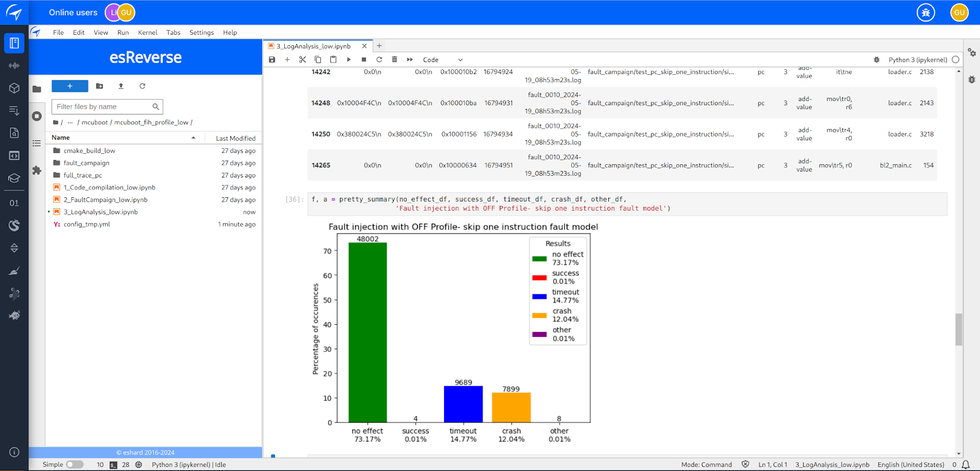Restart kernel and run all cells

pyautogui.click(x=410, y=59)
